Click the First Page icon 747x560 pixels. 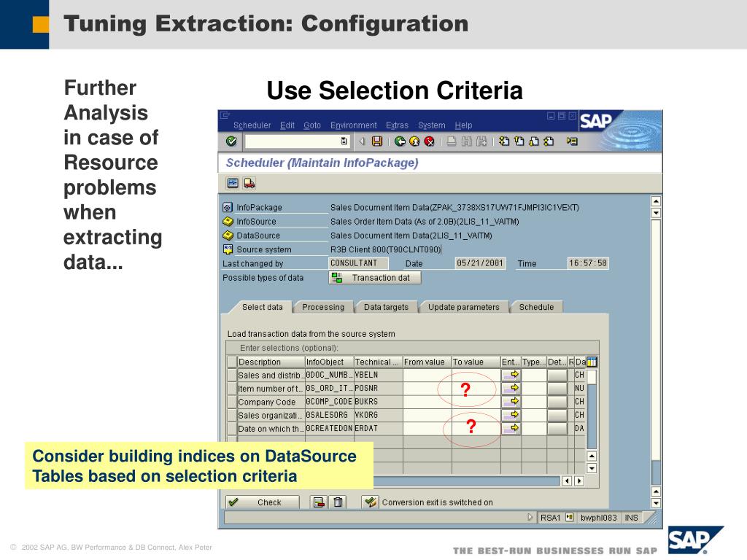coord(504,141)
